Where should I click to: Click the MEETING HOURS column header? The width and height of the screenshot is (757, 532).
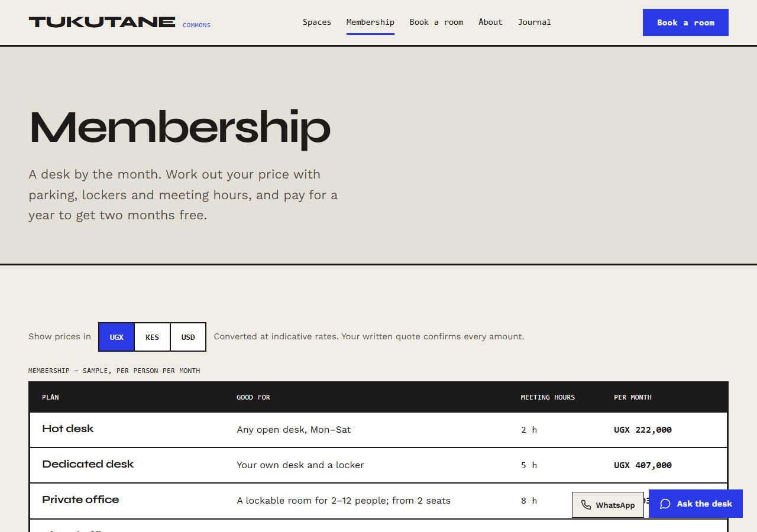548,397
